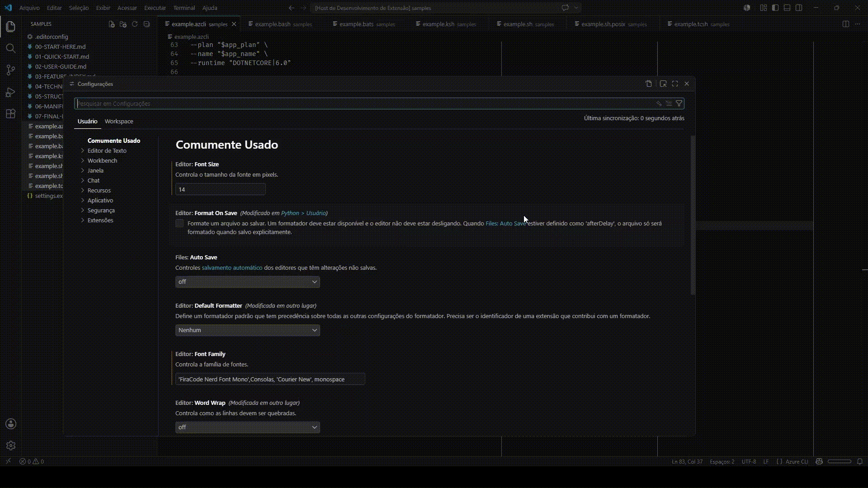Image resolution: width=868 pixels, height=488 pixels.
Task: Toggle the bottom panel
Action: click(x=787, y=8)
